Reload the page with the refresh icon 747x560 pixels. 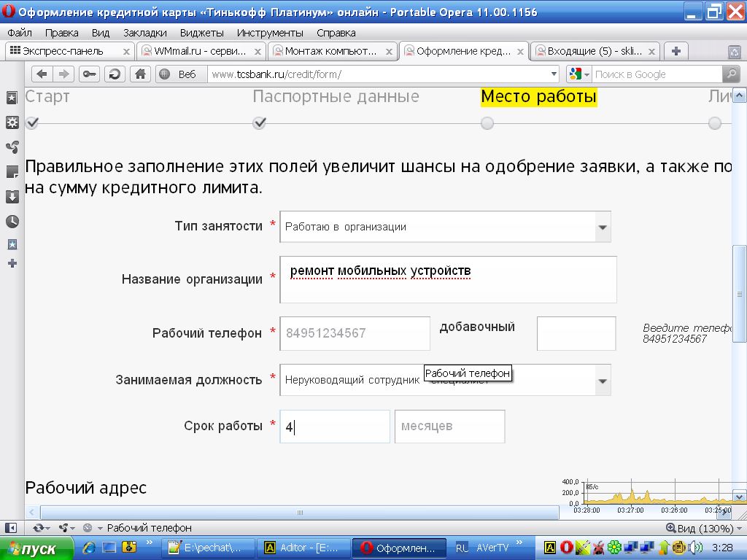tap(115, 74)
